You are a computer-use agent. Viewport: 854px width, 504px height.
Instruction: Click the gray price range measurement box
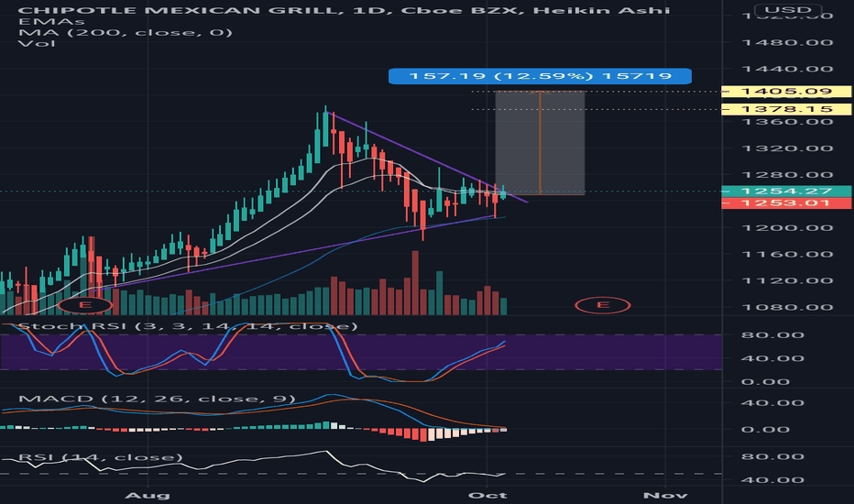pyautogui.click(x=540, y=143)
